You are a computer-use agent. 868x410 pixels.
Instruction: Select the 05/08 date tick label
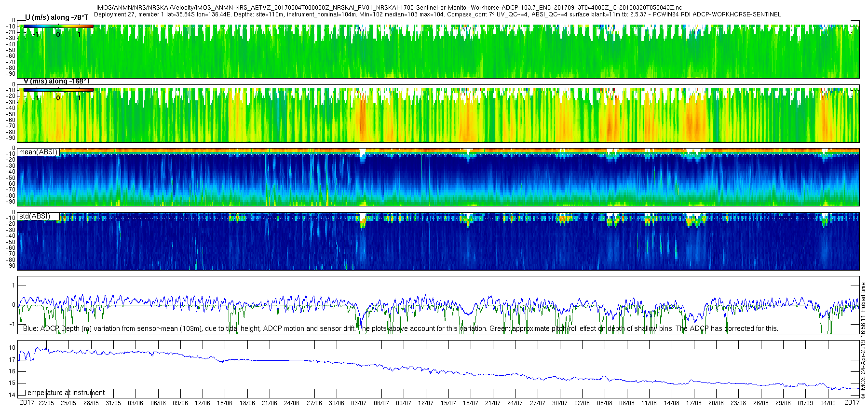pos(605,403)
